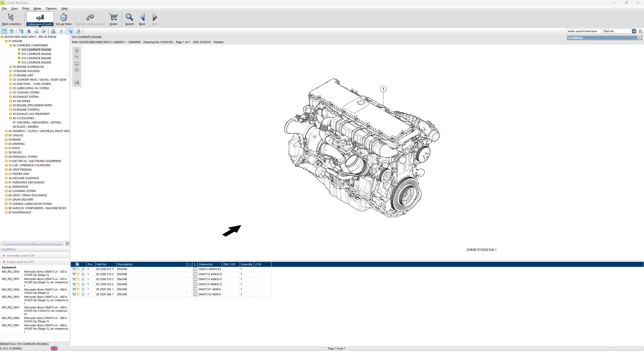Click the SN badge on the first ENGINE row
The width and height of the screenshot is (644, 351).
point(195,269)
